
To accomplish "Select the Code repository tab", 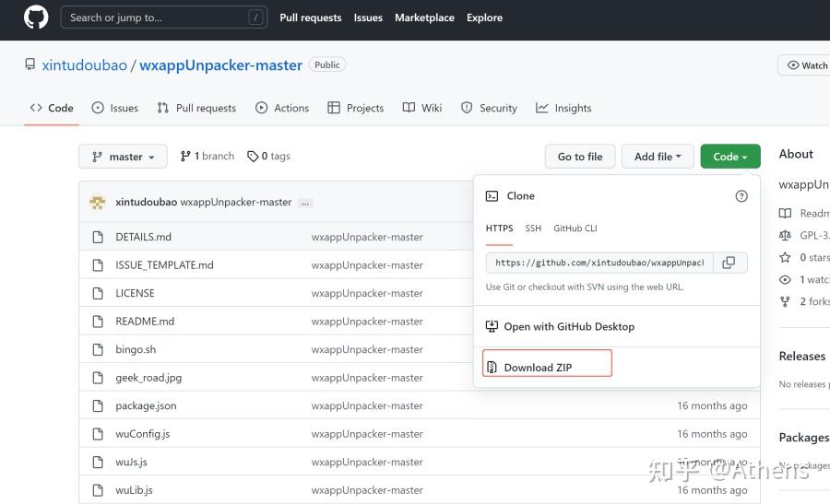I will point(52,108).
